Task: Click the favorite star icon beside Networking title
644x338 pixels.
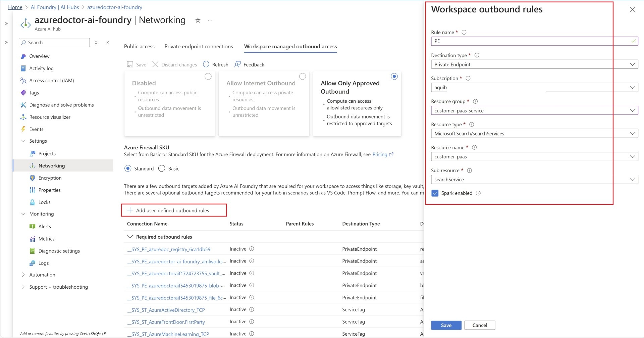Action: tap(198, 20)
